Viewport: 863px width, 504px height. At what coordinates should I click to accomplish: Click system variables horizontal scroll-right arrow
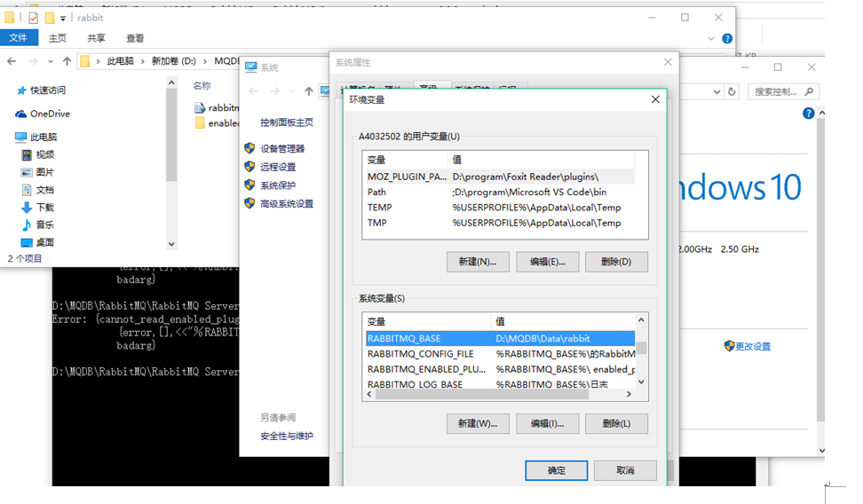(629, 394)
